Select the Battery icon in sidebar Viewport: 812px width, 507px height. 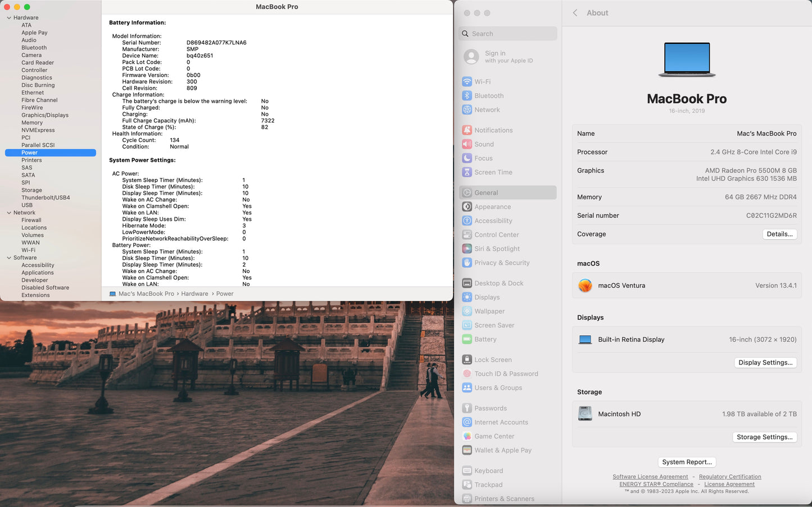point(466,340)
